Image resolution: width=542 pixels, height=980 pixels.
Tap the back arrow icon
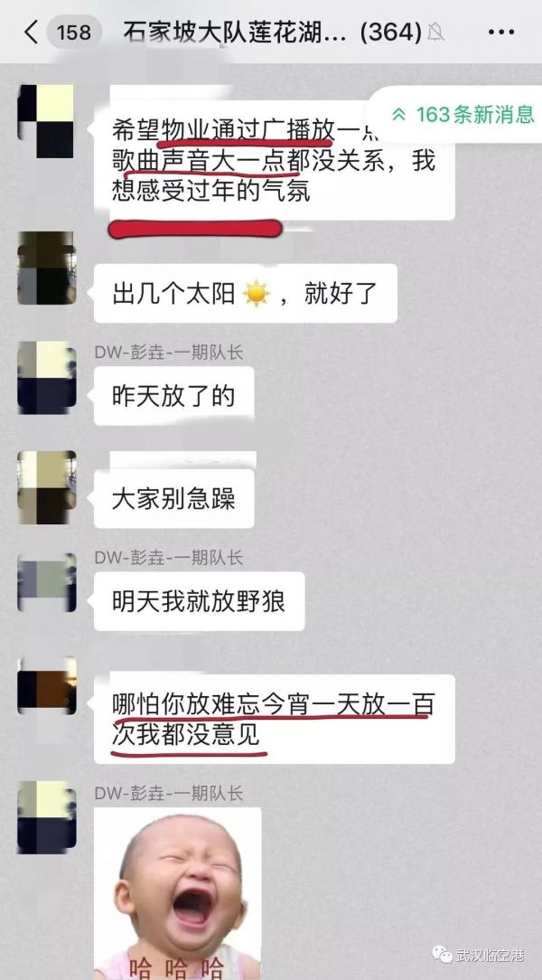pyautogui.click(x=32, y=32)
